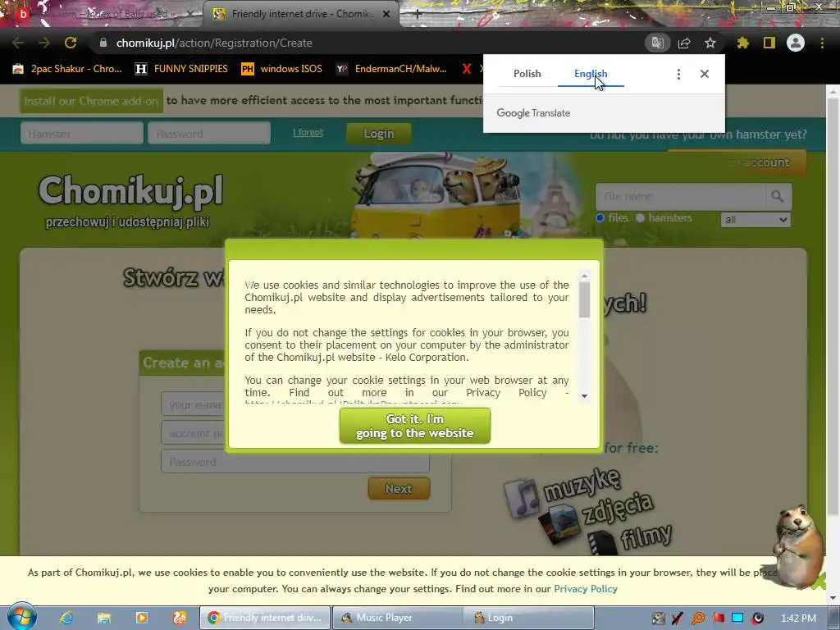
Task: Open translate options three-dot menu
Action: pyautogui.click(x=678, y=74)
